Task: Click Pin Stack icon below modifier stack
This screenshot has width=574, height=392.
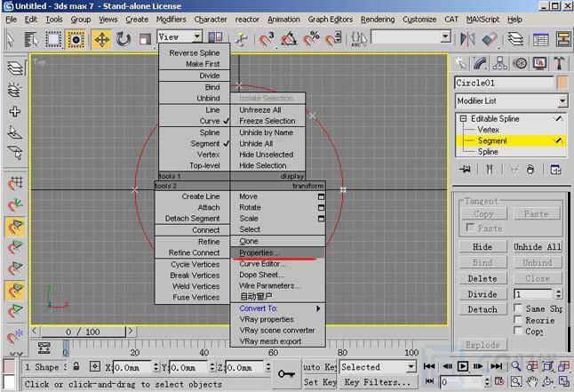Action: pos(465,169)
